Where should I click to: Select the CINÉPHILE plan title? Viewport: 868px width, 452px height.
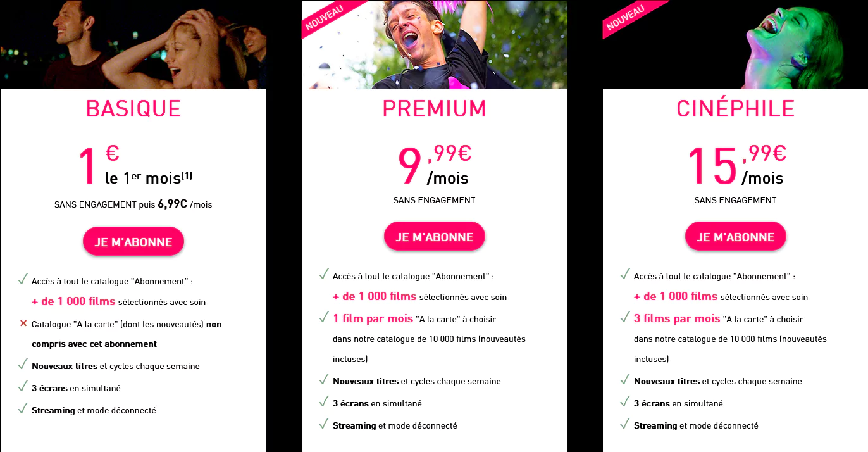click(736, 109)
